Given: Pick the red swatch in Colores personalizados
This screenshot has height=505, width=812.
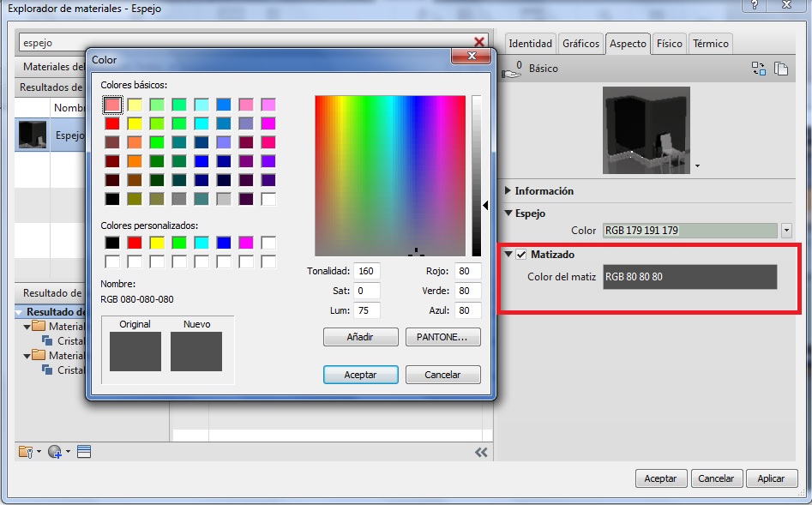Looking at the screenshot, I should (135, 243).
